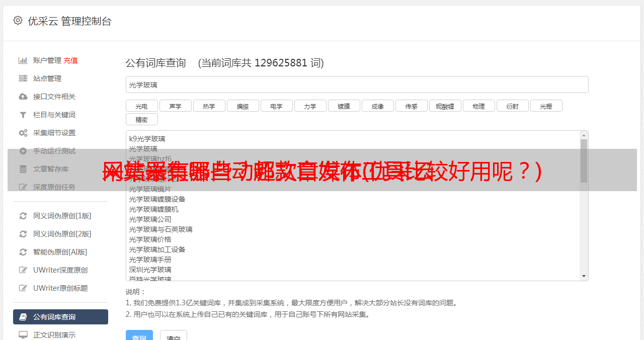Image resolution: width=644 pixels, height=340 pixels.
Task: Click the 力学 tag button
Action: point(310,106)
